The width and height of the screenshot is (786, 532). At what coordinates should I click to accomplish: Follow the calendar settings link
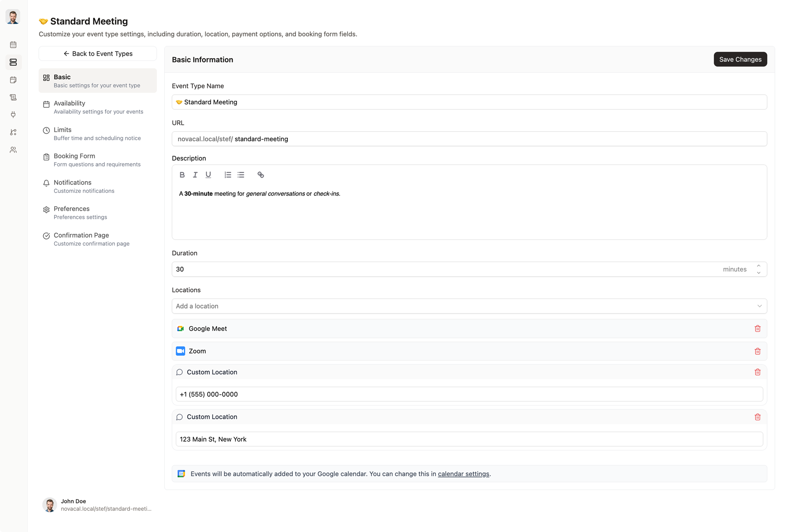(463, 474)
